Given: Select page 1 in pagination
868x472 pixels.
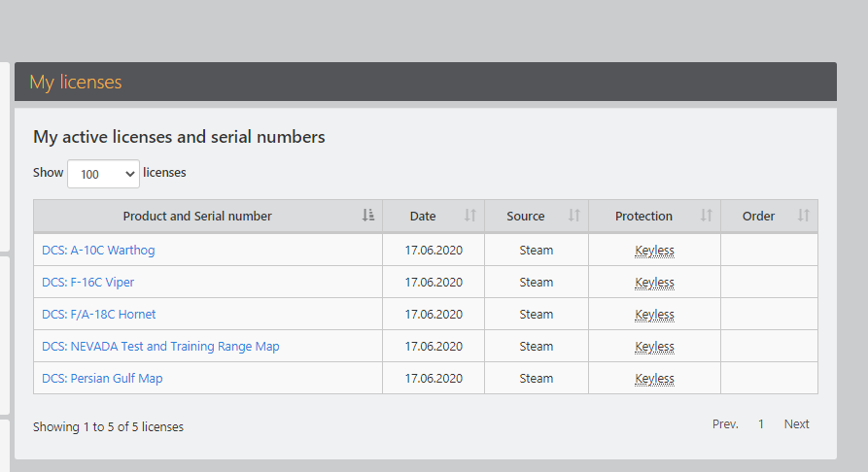Looking at the screenshot, I should click(x=761, y=423).
